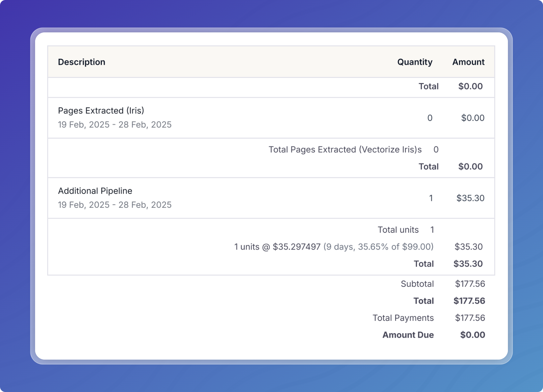This screenshot has height=392, width=543.
Task: Click the Description column header
Action: (x=81, y=62)
